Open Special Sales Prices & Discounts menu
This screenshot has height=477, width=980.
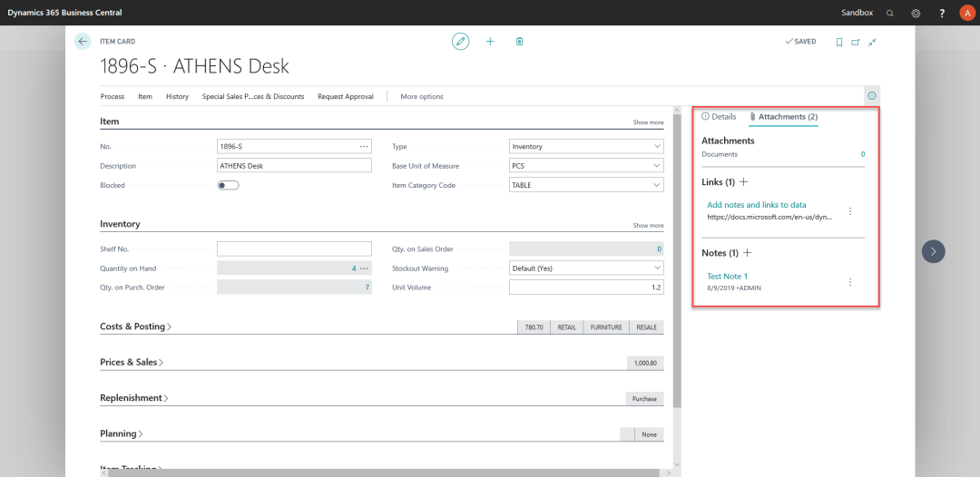point(253,97)
